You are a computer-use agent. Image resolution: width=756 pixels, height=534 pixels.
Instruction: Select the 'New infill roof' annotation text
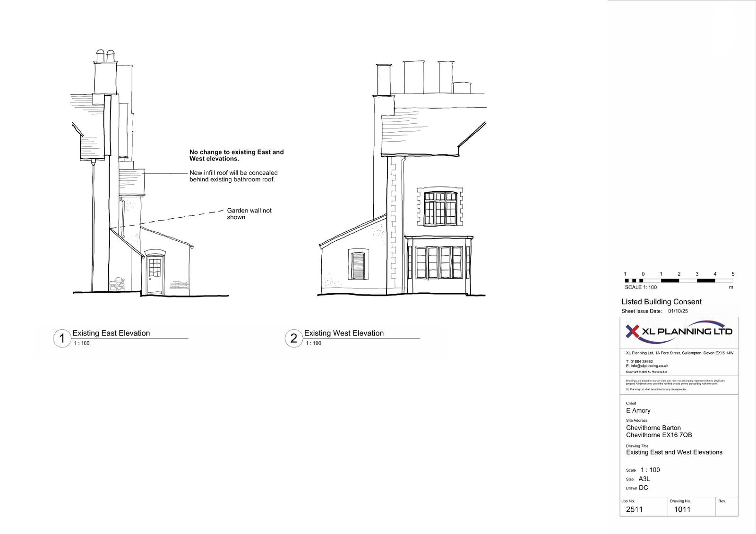point(233,176)
